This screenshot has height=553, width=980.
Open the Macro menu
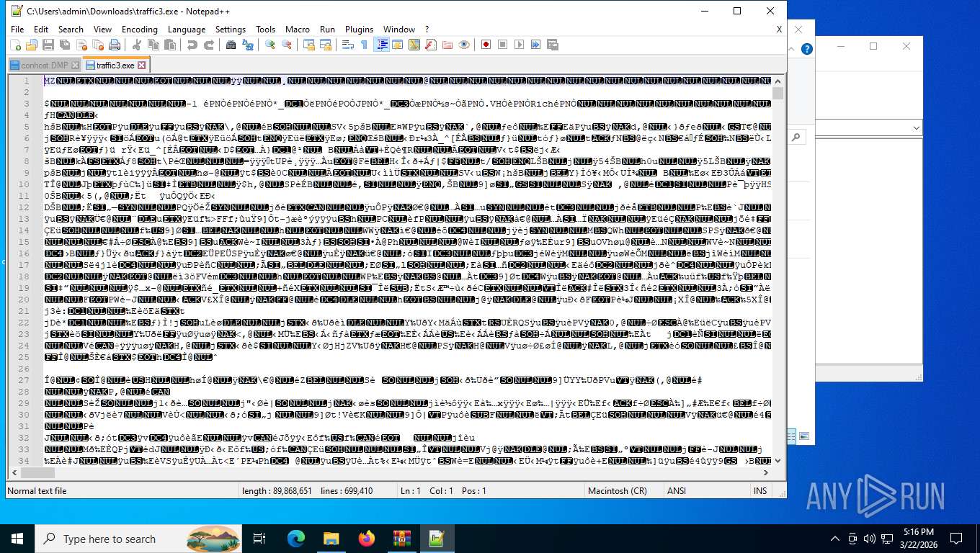click(x=298, y=30)
